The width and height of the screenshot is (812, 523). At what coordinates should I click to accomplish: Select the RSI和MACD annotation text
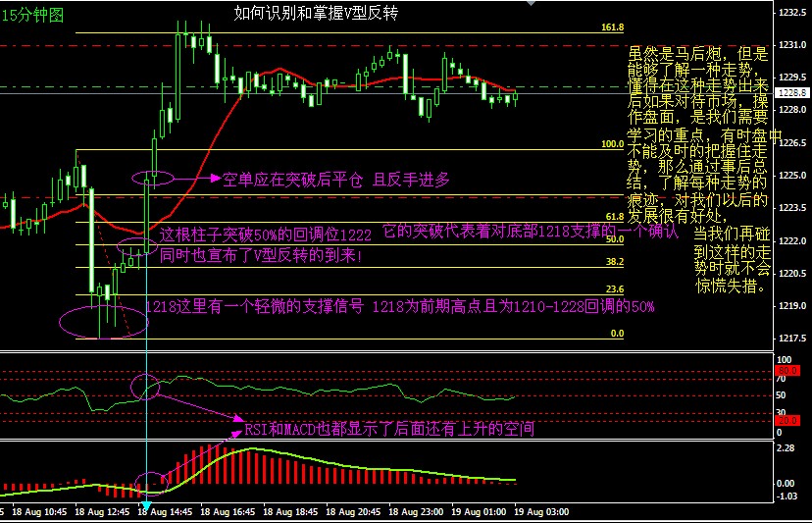point(388,430)
